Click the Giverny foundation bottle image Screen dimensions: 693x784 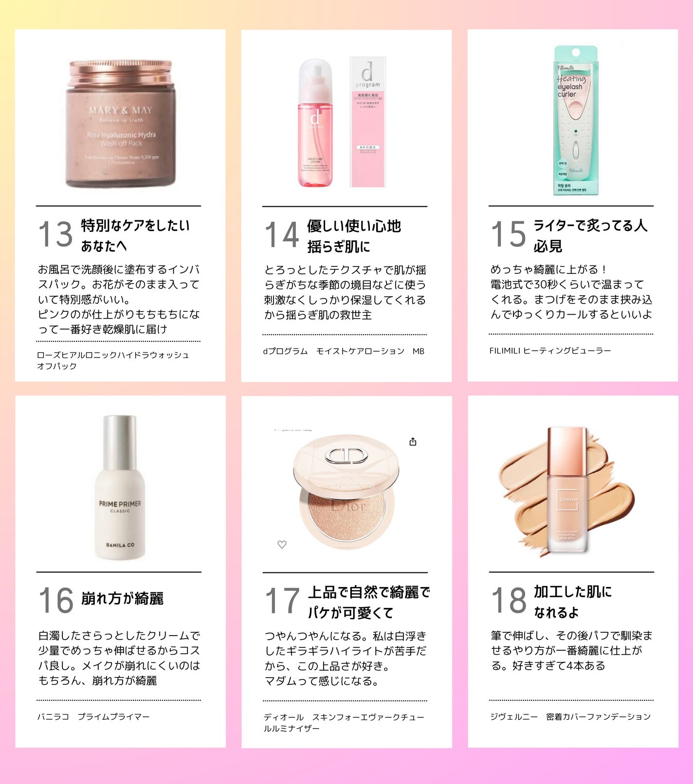pos(566,490)
